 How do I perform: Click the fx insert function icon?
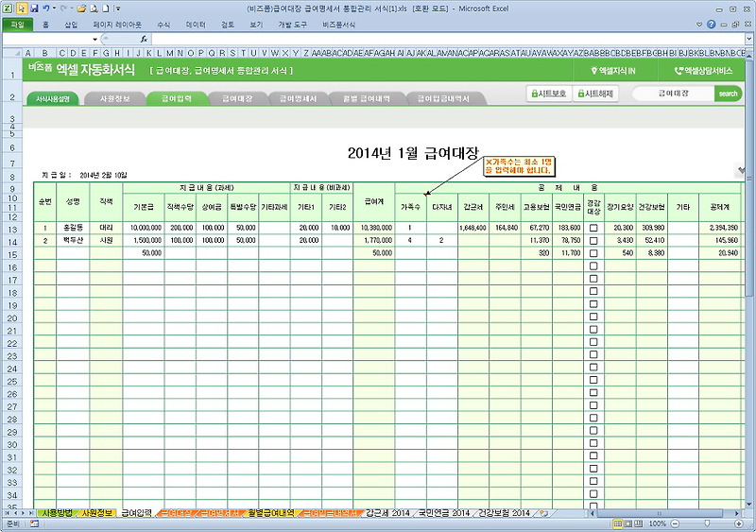(144, 39)
